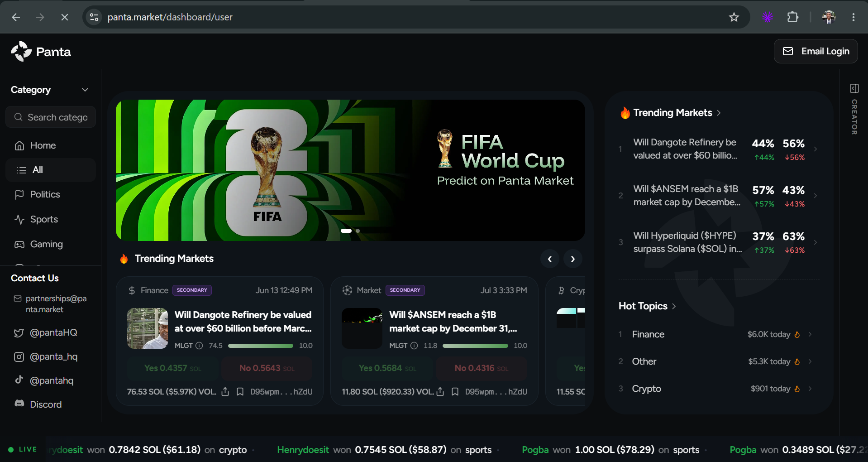Bookmark the $ANSEM market card
This screenshot has height=462, width=868.
coord(455,391)
